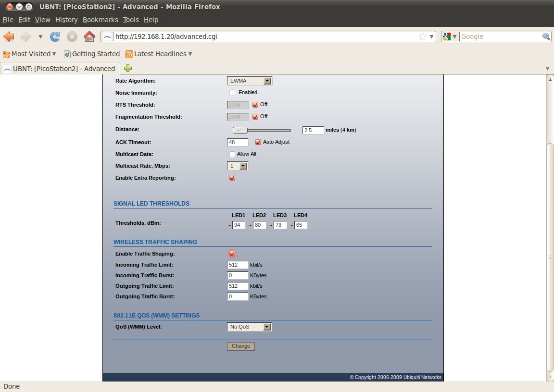Enable the Noise Immunity checkbox
This screenshot has width=554, height=392.
[x=232, y=93]
